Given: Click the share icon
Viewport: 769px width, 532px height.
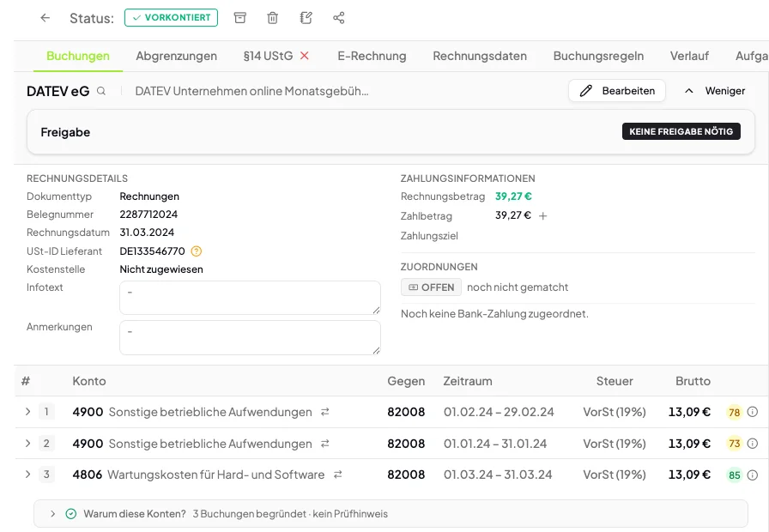Looking at the screenshot, I should (x=339, y=18).
